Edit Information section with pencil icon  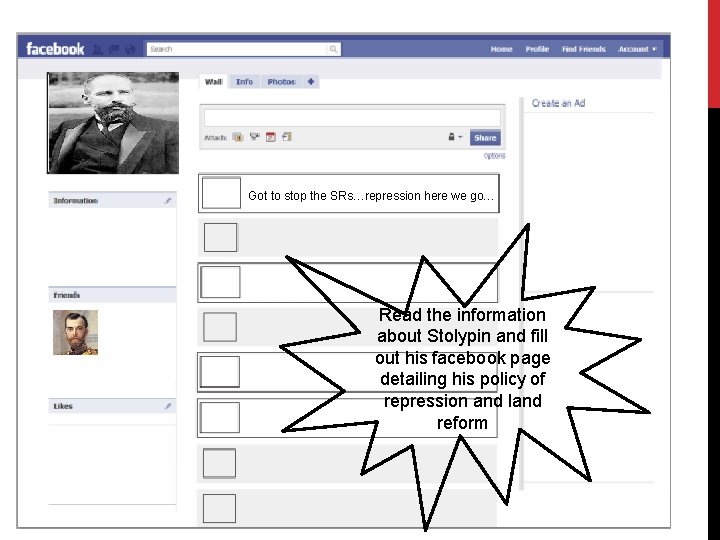(x=168, y=201)
